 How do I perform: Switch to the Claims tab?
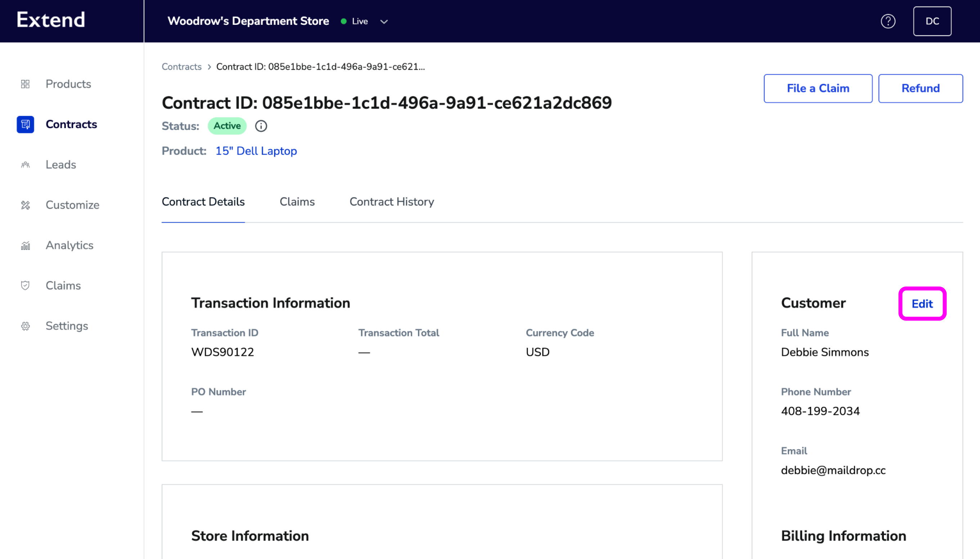point(297,202)
